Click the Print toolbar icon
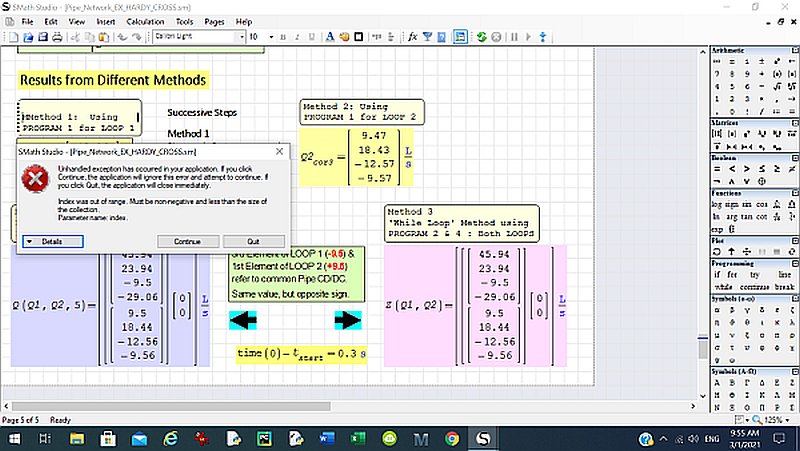The image size is (800, 451). [57, 37]
